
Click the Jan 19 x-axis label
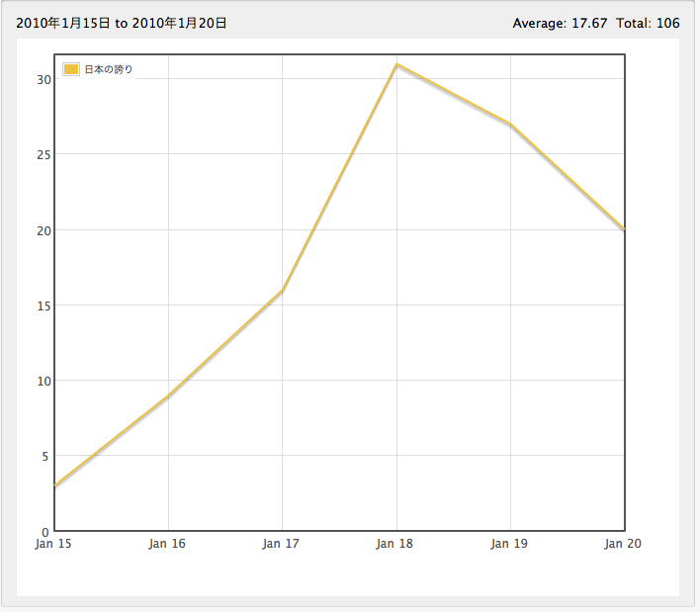[x=510, y=544]
